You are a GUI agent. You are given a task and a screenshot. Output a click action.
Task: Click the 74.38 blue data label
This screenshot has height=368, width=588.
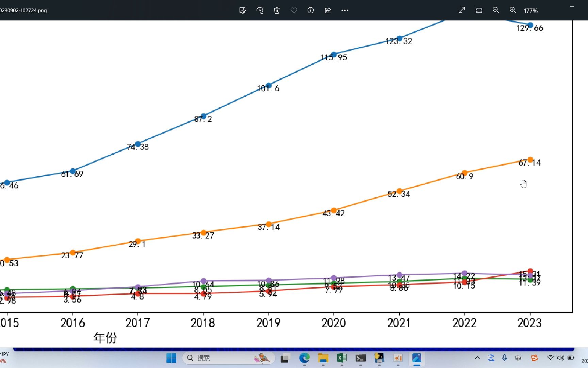click(137, 147)
